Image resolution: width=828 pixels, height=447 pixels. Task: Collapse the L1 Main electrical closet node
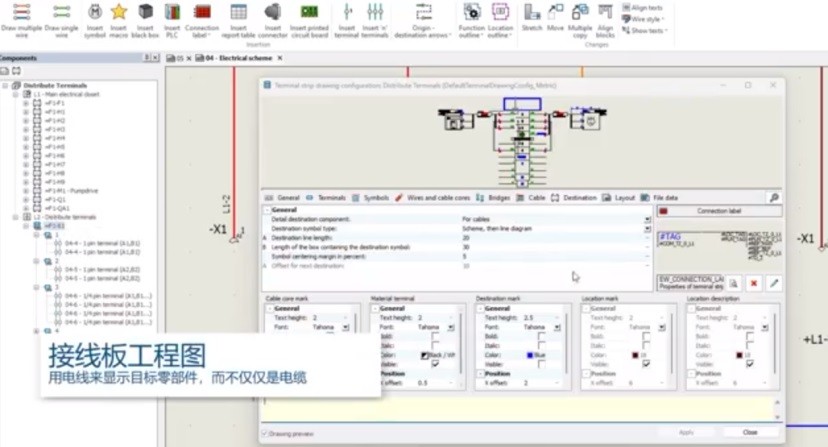click(x=16, y=94)
